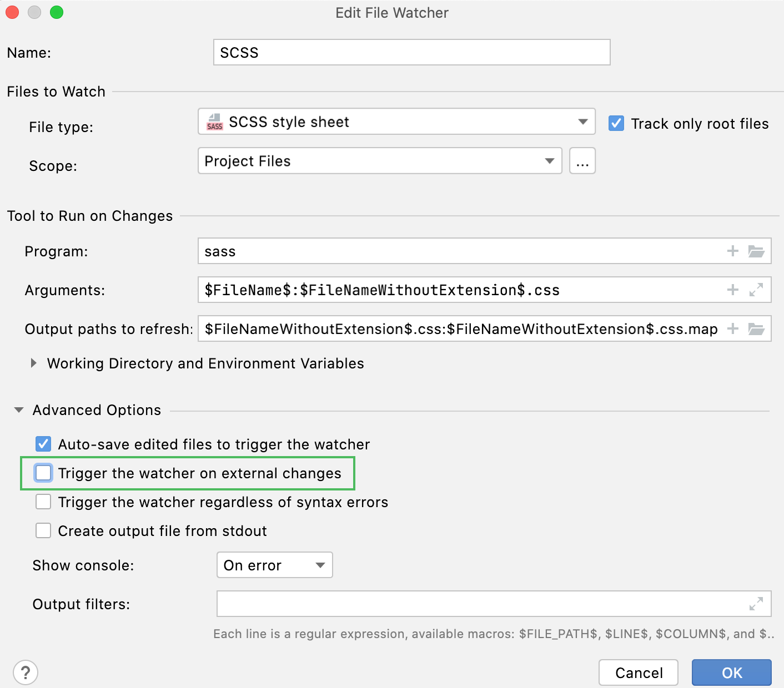This screenshot has width=784, height=688.
Task: Open the folder browse icon for Program
Action: click(x=756, y=251)
